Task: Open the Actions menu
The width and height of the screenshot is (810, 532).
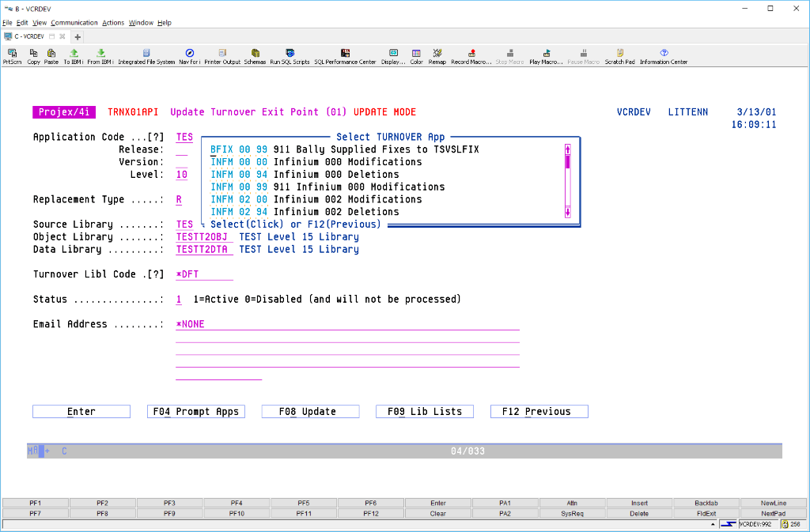Action: (x=113, y=23)
